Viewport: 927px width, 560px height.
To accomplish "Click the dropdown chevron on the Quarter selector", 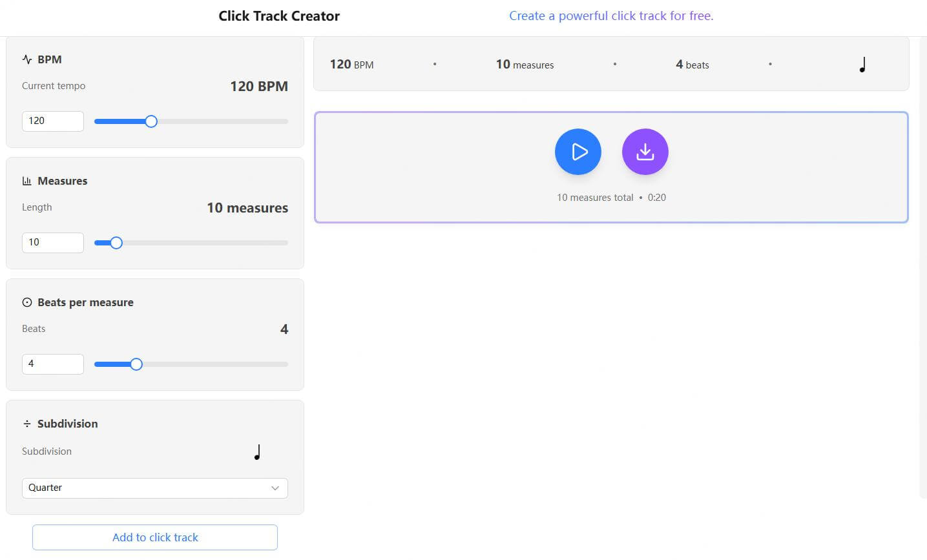I will coord(275,488).
